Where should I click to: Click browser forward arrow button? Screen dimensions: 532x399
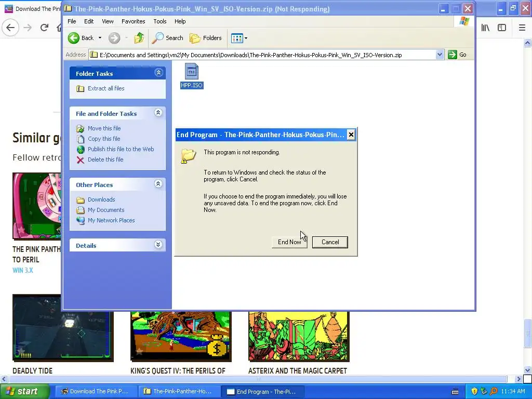28,28
